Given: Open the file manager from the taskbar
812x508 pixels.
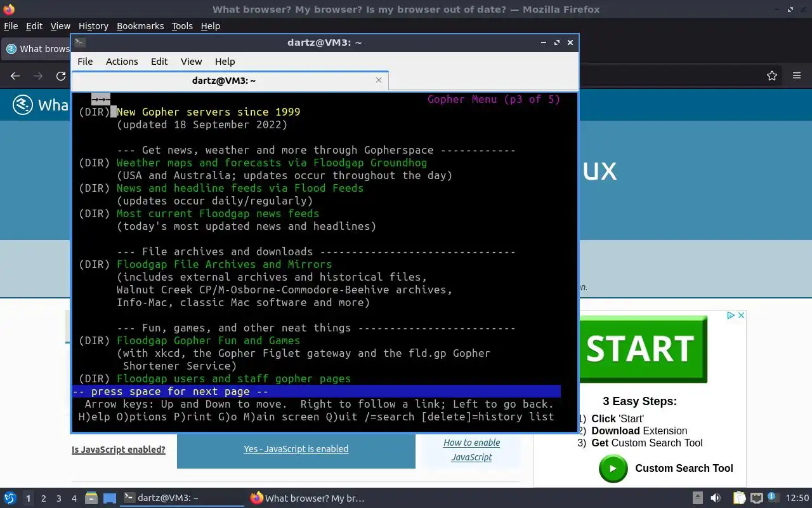Looking at the screenshot, I should [91, 498].
